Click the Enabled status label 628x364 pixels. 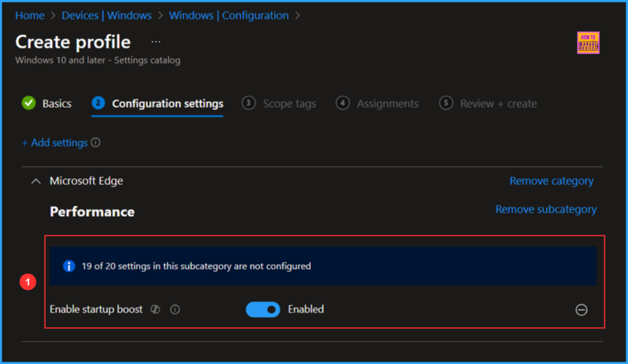pyautogui.click(x=306, y=309)
